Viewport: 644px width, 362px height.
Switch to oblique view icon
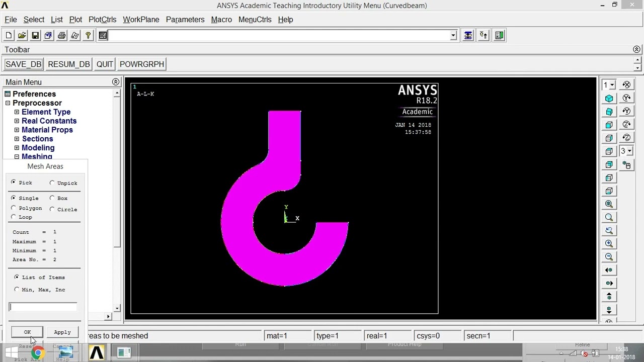coord(609,112)
